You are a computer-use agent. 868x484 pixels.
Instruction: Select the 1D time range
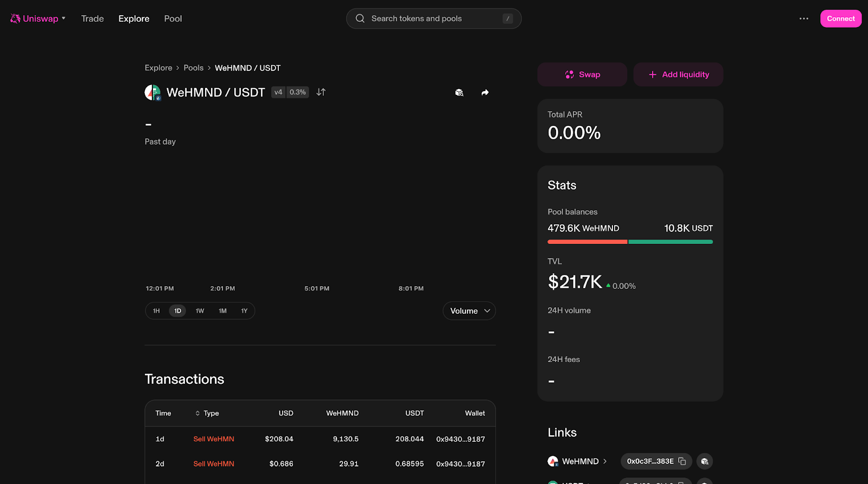(178, 311)
